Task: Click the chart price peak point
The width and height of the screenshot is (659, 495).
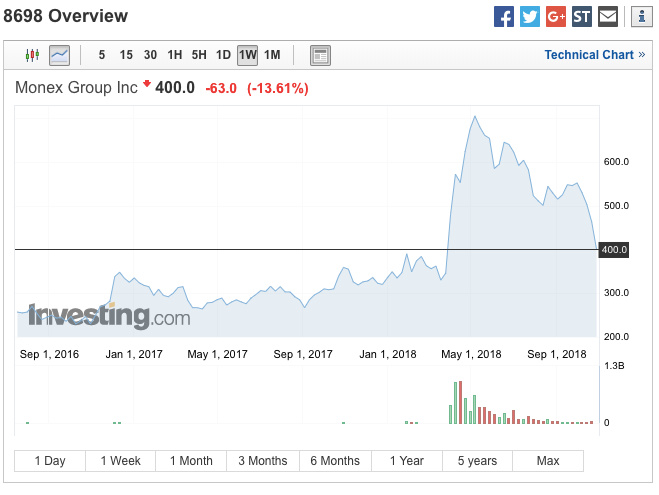Action: pos(475,116)
